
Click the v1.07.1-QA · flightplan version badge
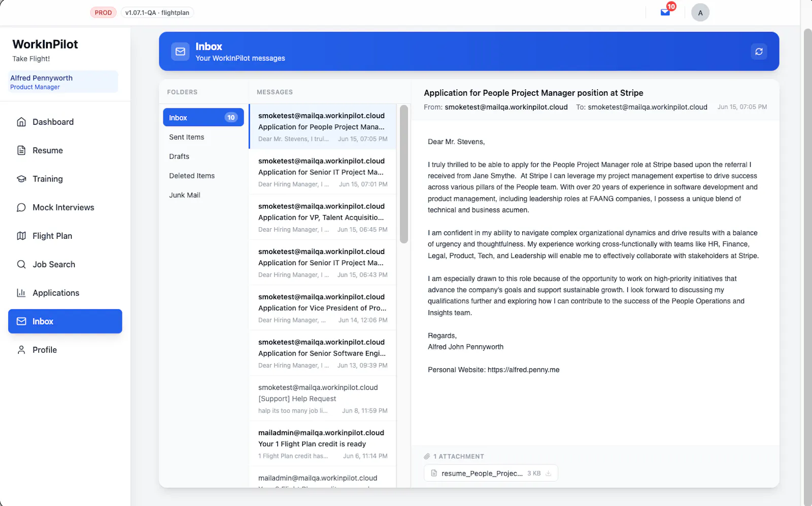[157, 13]
